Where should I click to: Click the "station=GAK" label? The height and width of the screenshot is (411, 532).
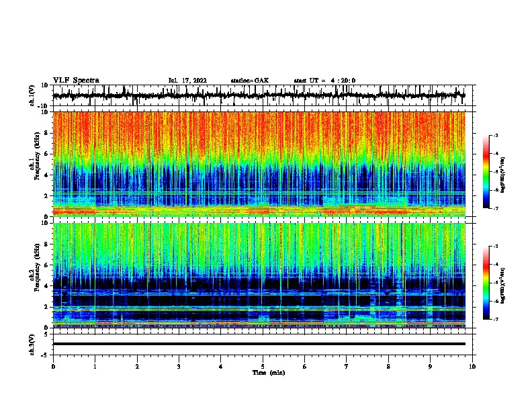(x=250, y=81)
